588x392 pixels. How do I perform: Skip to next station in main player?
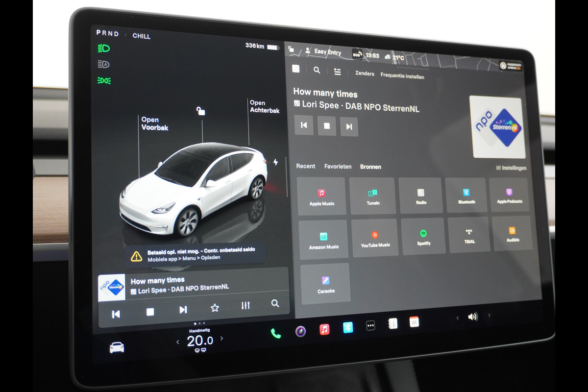click(349, 126)
